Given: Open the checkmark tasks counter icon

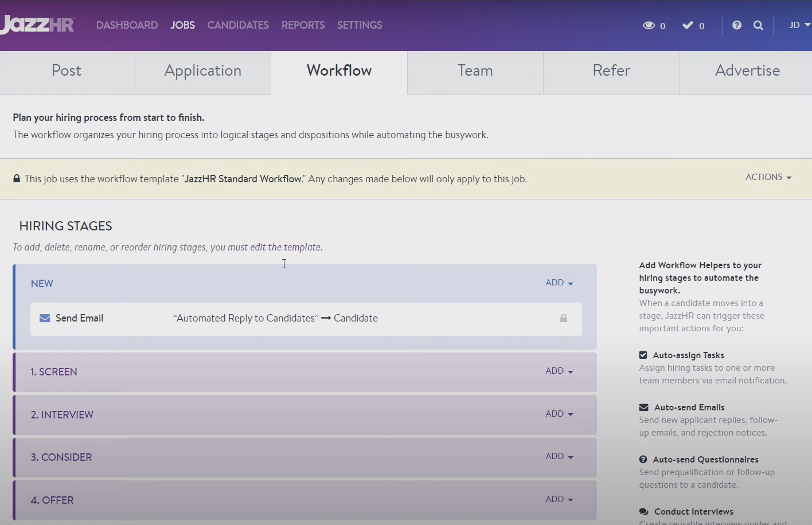Looking at the screenshot, I should (x=688, y=25).
